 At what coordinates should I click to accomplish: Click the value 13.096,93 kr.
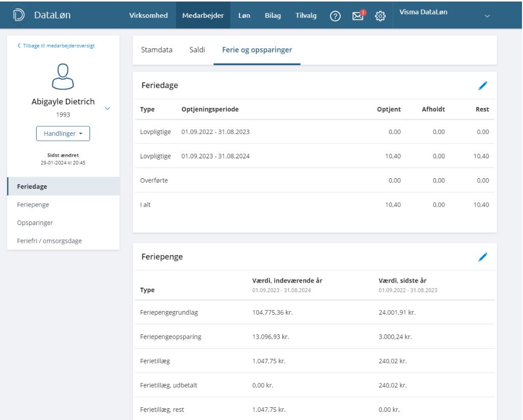pos(271,337)
